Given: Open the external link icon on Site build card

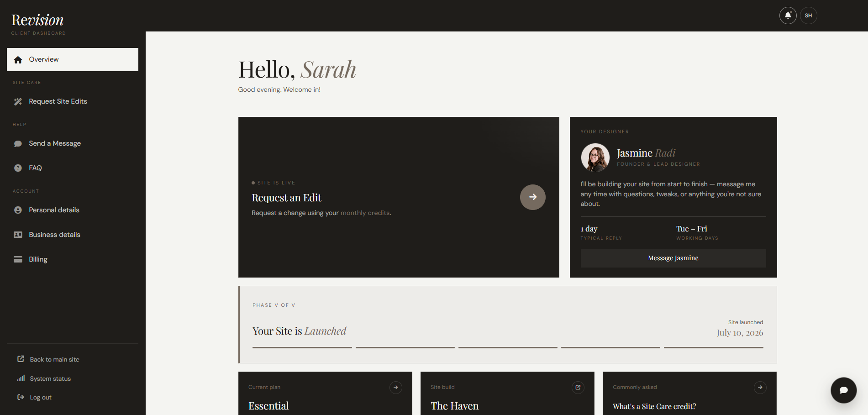Looking at the screenshot, I should tap(578, 387).
